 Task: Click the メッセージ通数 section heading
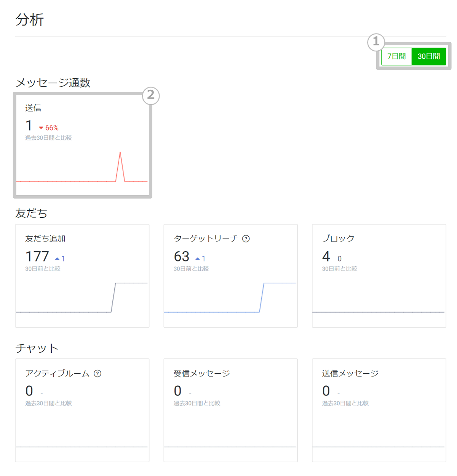click(53, 83)
